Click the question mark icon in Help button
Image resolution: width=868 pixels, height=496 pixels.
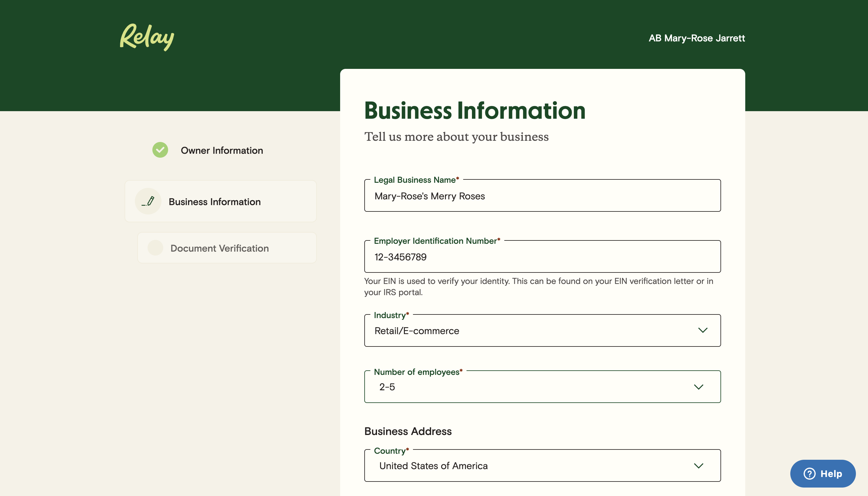809,474
